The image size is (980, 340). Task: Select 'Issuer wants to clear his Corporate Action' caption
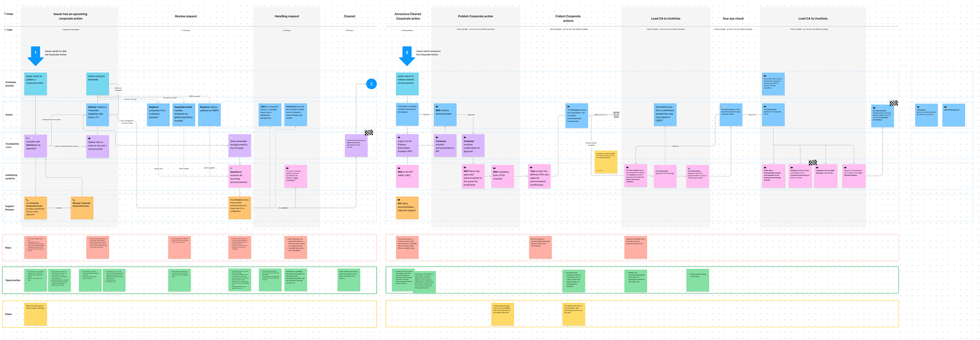click(56, 53)
